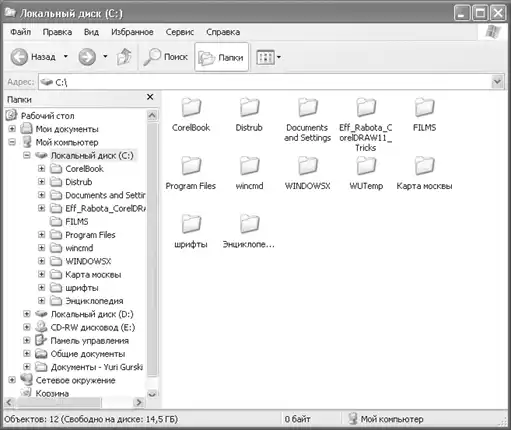Open the Файл menu
Image resolution: width=511 pixels, height=430 pixels.
point(21,32)
